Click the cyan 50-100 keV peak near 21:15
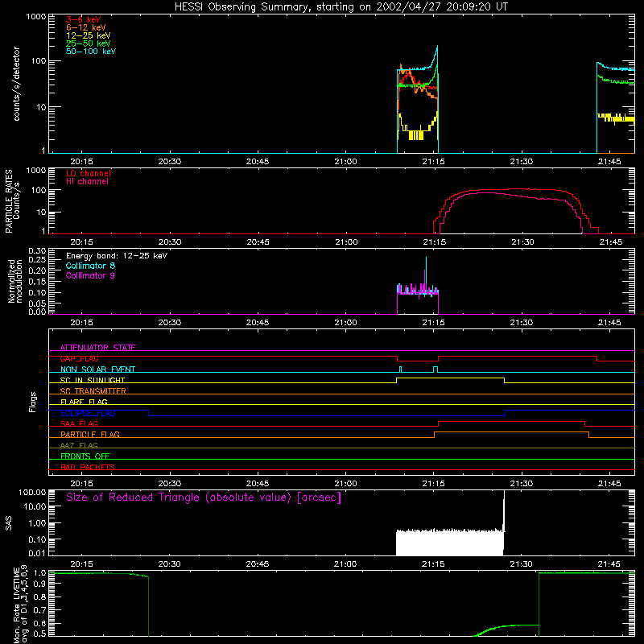This screenshot has height=644, width=644. pos(437,48)
